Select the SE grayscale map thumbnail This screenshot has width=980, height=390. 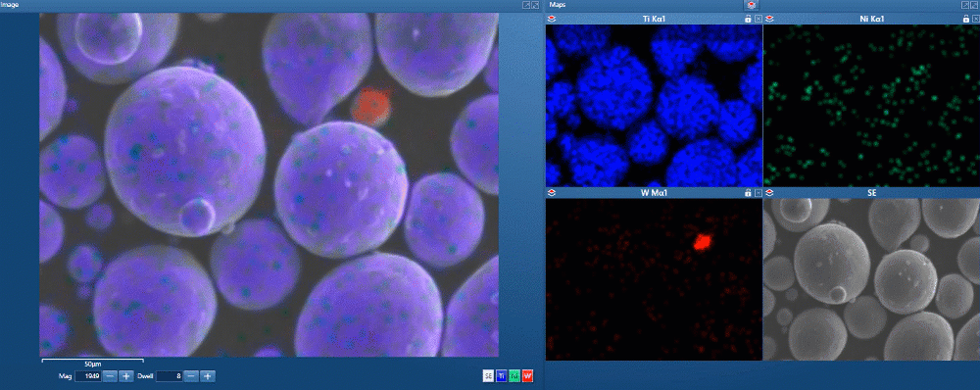pyautogui.click(x=871, y=279)
